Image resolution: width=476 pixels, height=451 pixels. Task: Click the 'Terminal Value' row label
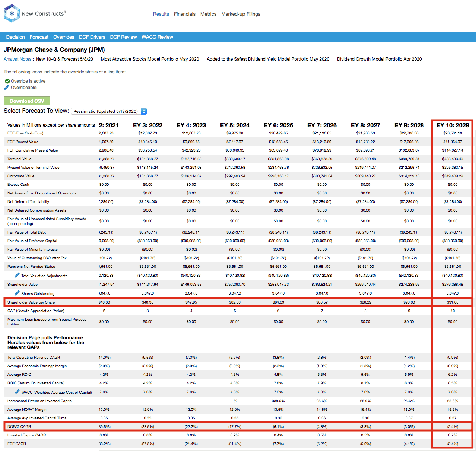coord(19,159)
